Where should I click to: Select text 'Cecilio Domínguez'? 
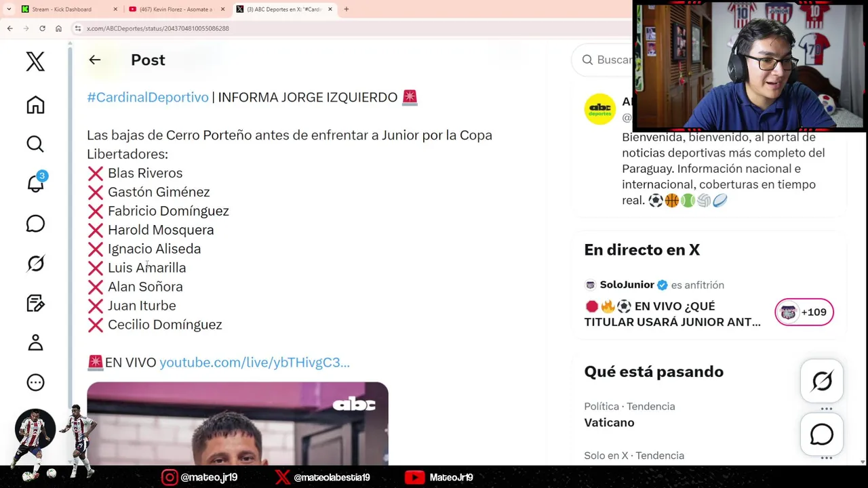pyautogui.click(x=165, y=325)
